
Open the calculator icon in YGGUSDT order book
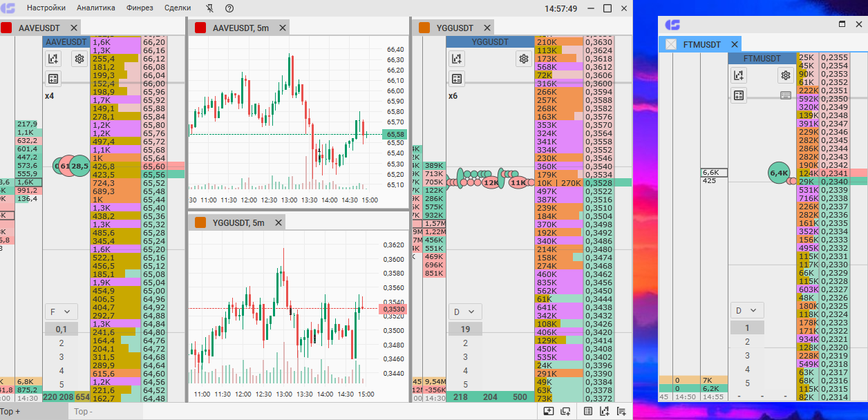point(456,77)
